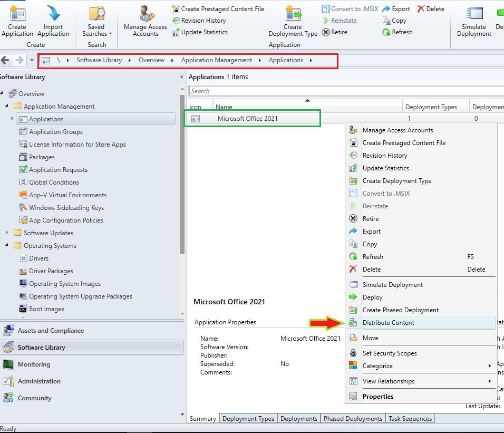Select App-V Virtual Environments node

tap(63, 195)
